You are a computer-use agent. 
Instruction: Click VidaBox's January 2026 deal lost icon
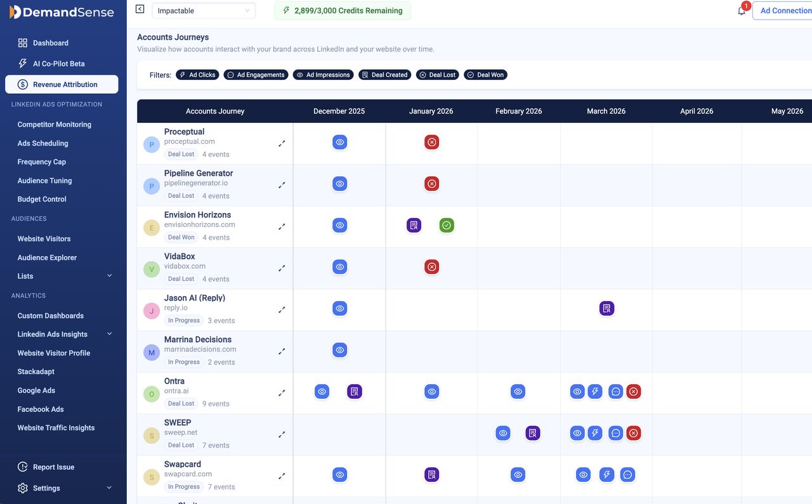point(432,267)
